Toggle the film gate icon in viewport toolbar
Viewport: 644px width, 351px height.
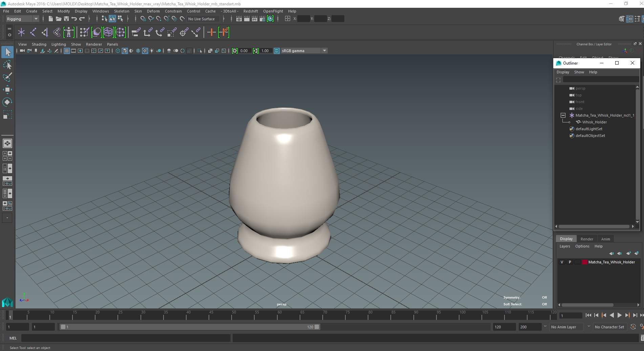point(73,51)
